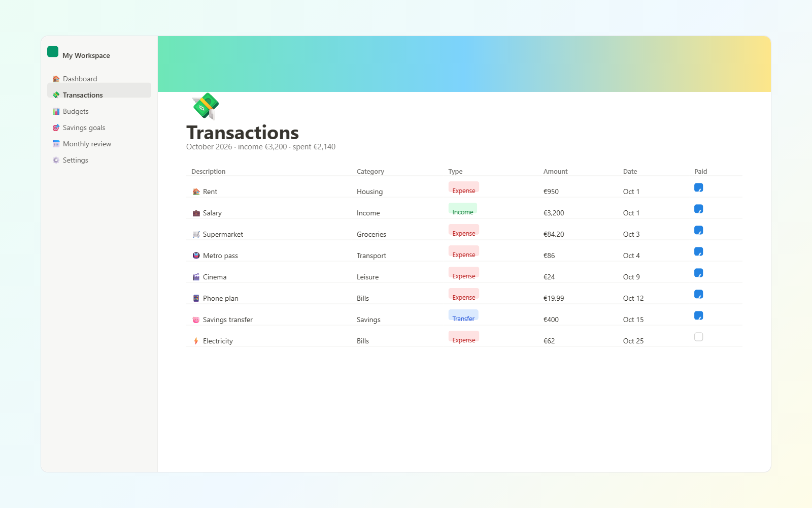Image resolution: width=812 pixels, height=508 pixels.
Task: Uncheck the Paid checkbox for Salary
Action: tap(699, 209)
